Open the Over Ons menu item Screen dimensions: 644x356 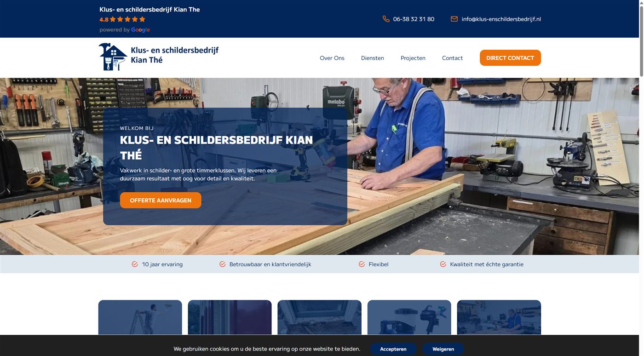tap(332, 58)
